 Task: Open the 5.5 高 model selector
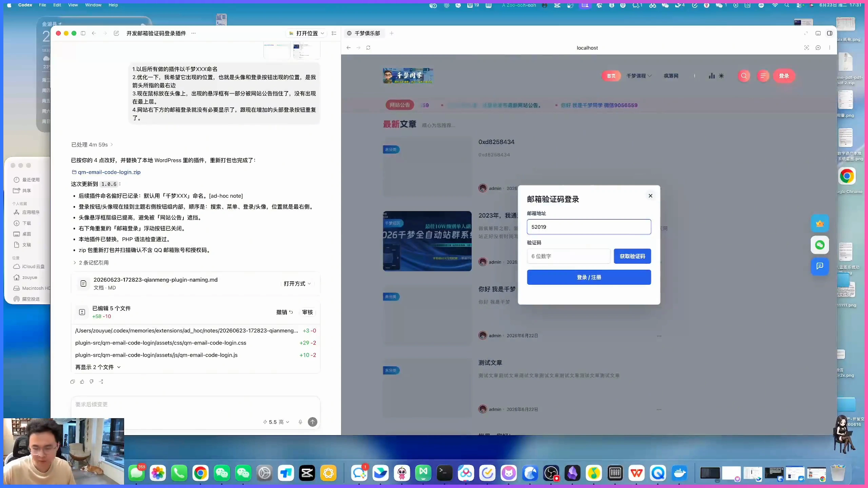276,422
